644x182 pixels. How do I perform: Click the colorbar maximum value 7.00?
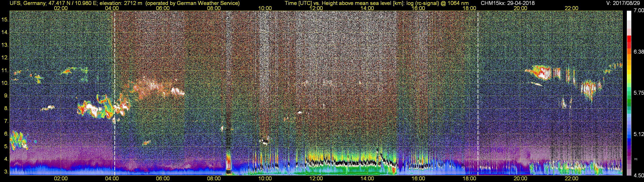(x=638, y=10)
